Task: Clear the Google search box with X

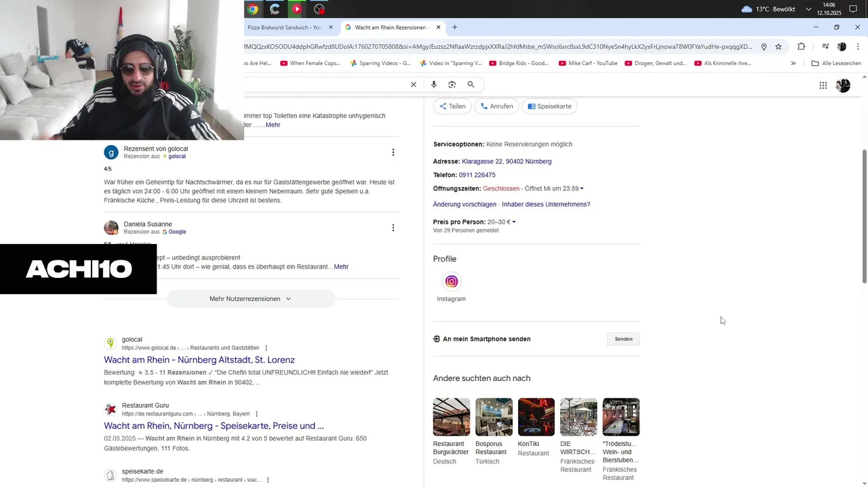Action: tap(414, 85)
